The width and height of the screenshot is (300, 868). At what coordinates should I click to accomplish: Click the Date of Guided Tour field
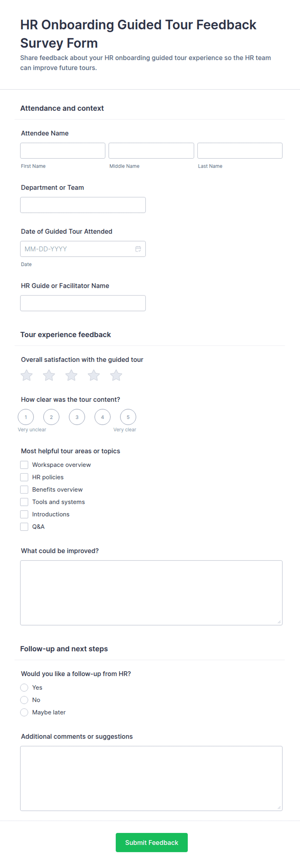(x=83, y=249)
